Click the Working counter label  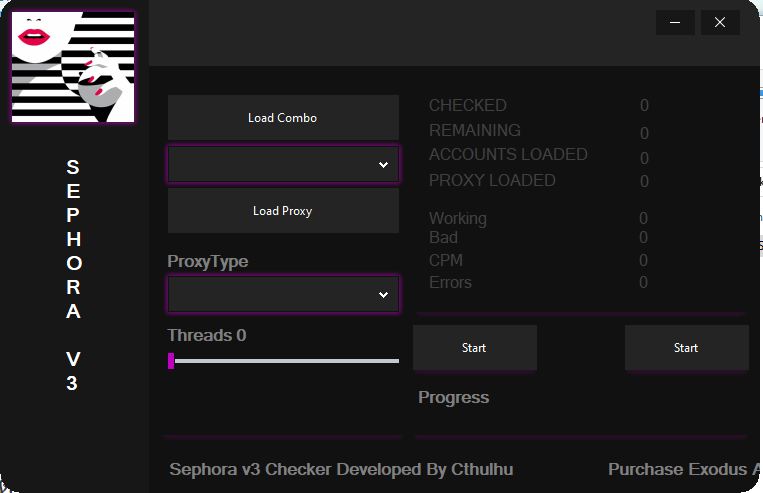(x=458, y=218)
